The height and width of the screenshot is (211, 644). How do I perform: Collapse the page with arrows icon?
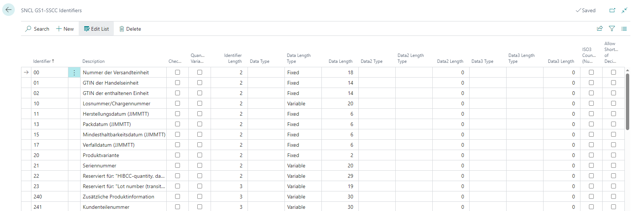point(624,10)
